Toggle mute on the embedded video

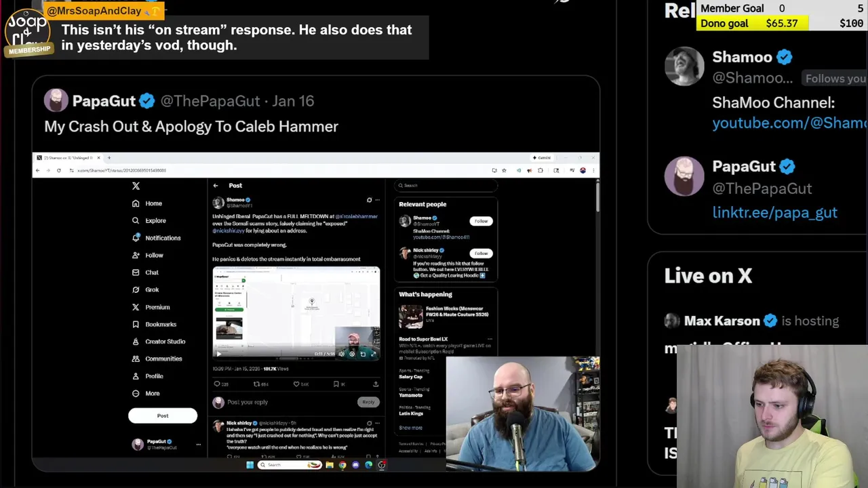pyautogui.click(x=341, y=353)
